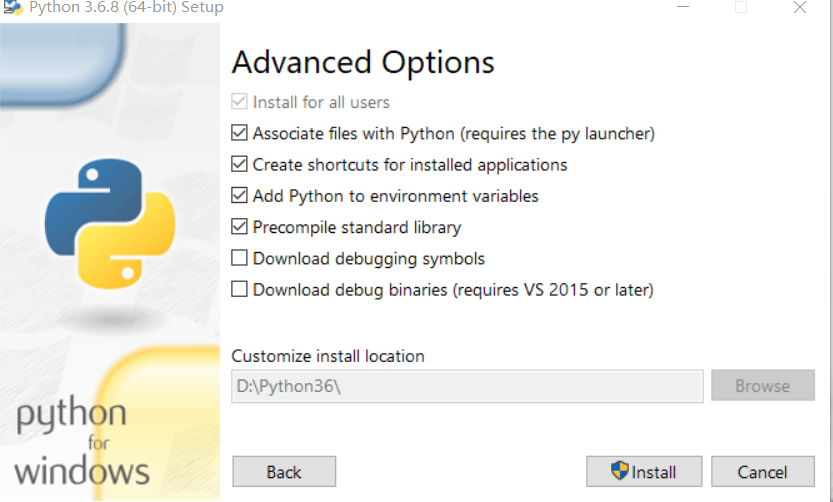
Task: Click the Customize install location label
Action: click(328, 356)
